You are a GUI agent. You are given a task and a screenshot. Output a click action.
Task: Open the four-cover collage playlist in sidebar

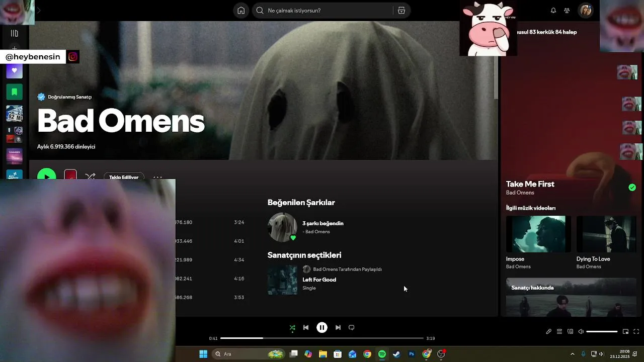click(x=15, y=135)
